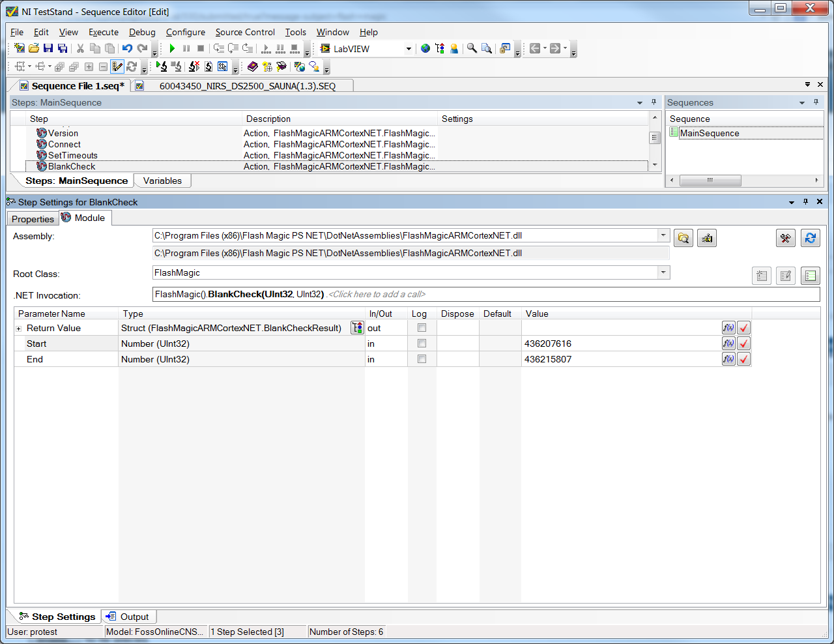
Task: Click the Find magnifier icon
Action: coord(472,48)
